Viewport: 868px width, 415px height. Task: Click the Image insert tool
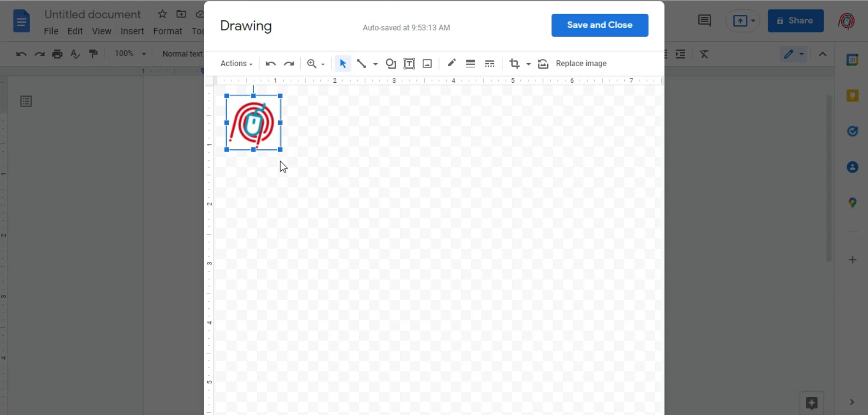click(x=427, y=64)
